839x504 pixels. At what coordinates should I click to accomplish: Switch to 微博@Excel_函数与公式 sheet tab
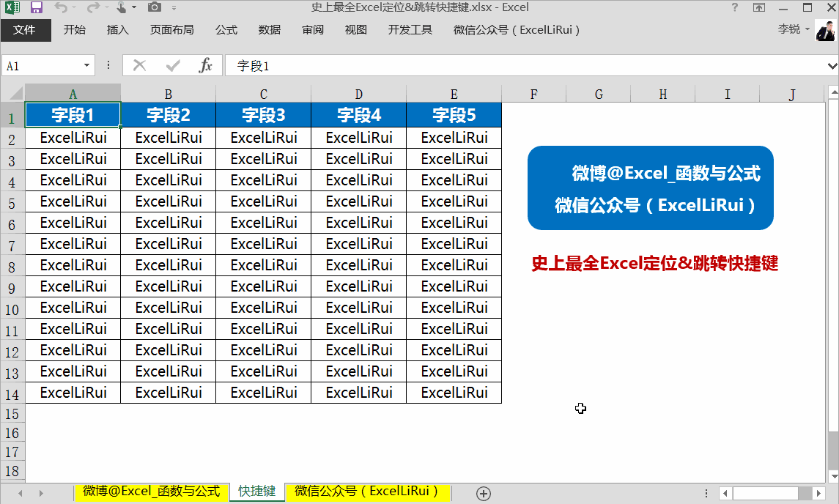point(152,491)
